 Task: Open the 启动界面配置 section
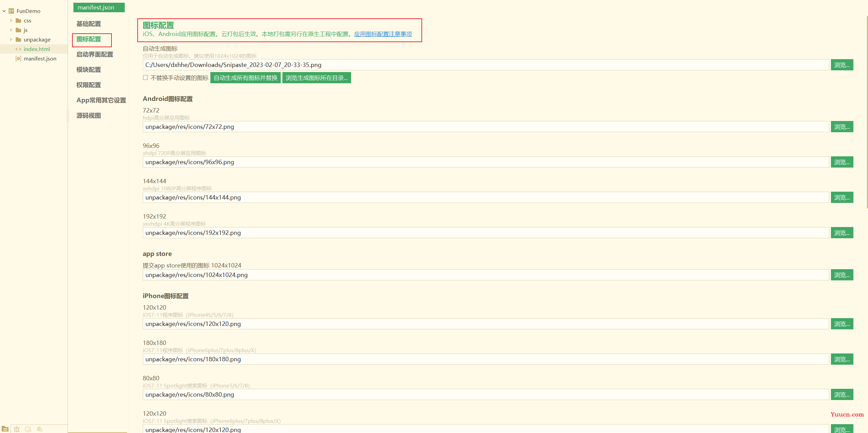click(x=95, y=54)
